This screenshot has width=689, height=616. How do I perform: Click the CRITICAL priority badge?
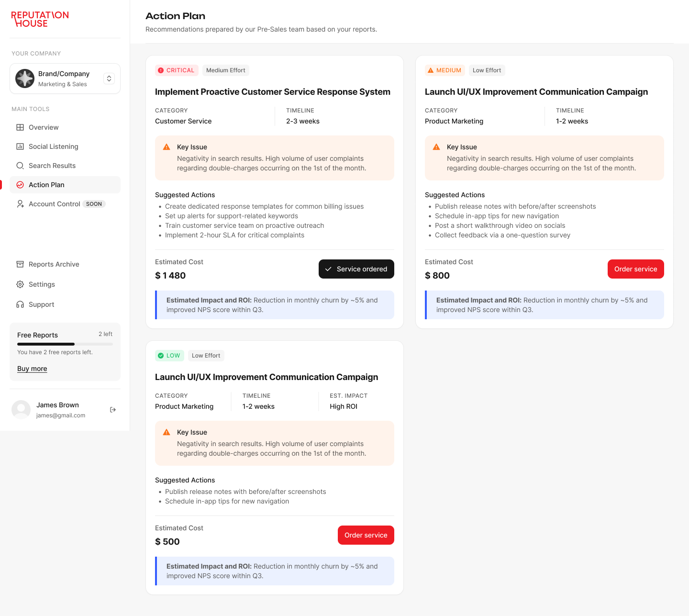(x=177, y=70)
